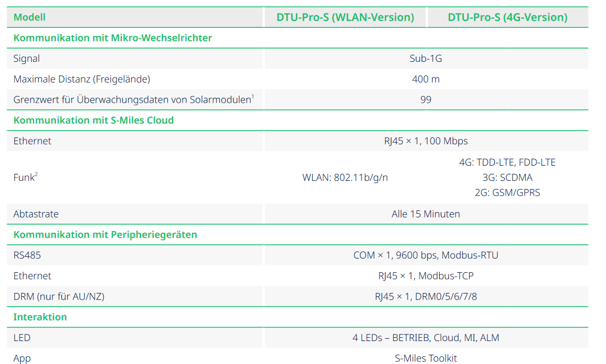Select the 'COM × 1, 9600 bps, Modbus-RTU' value

pos(426,255)
